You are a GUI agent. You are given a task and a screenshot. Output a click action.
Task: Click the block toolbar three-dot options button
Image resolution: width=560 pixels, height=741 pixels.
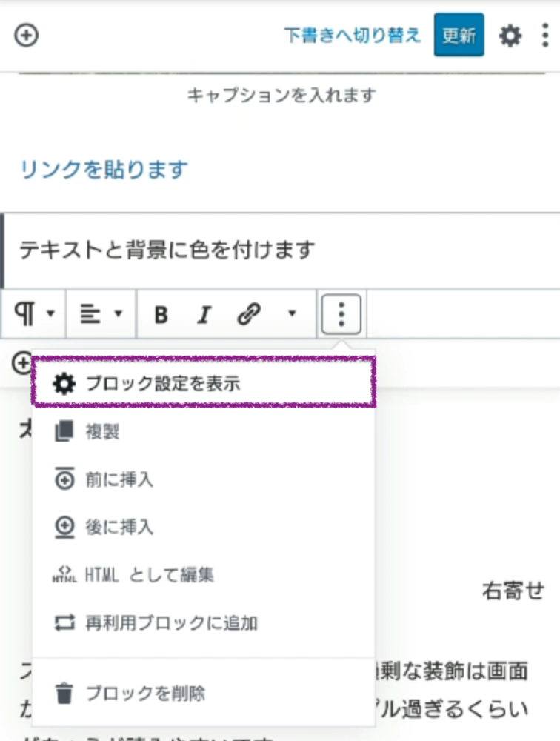341,315
